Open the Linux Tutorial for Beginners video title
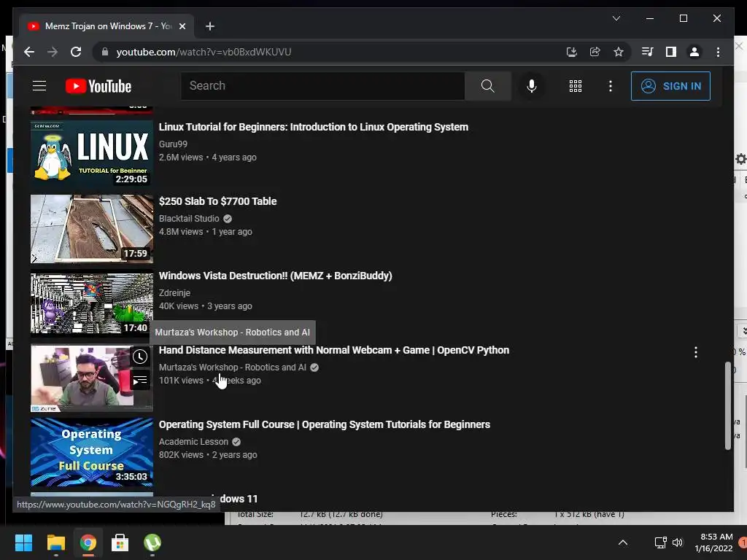This screenshot has width=747, height=560. click(x=314, y=127)
